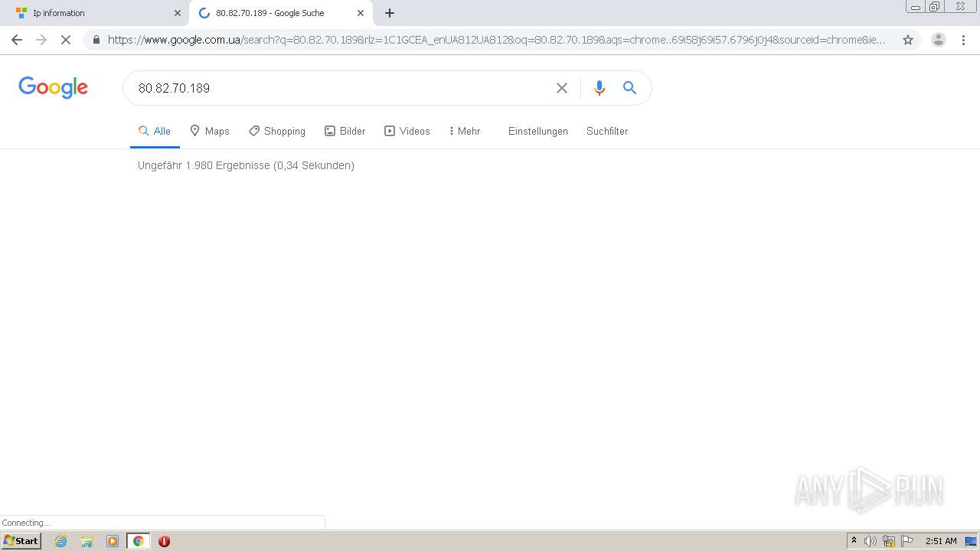The height and width of the screenshot is (551, 980).
Task: Open the Windows Start menu
Action: click(x=21, y=541)
